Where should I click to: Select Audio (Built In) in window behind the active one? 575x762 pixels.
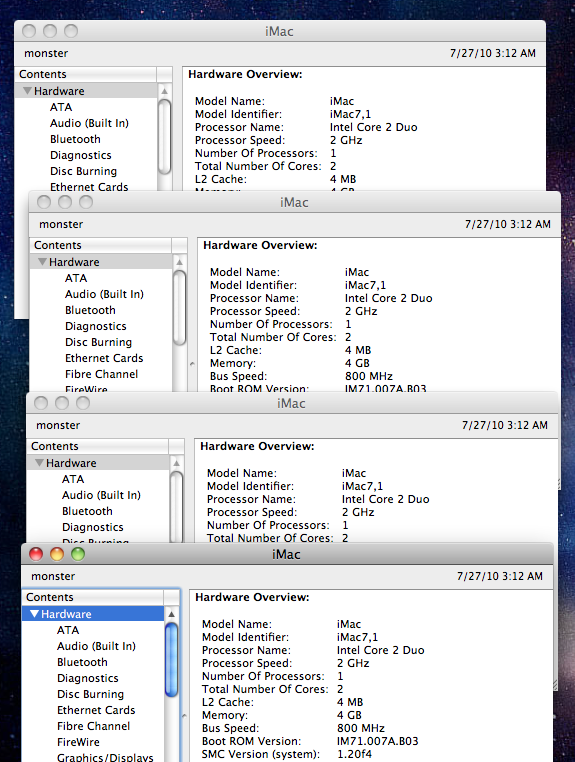101,495
